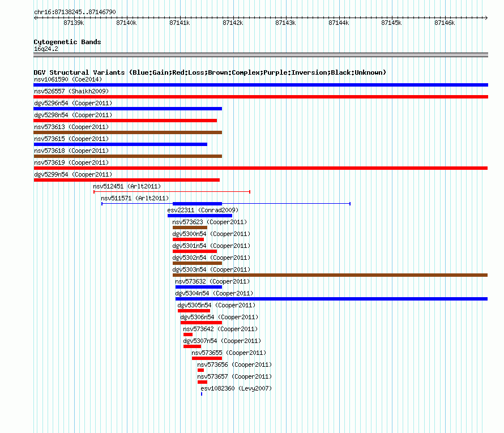
Task: Click the 87142k ruler label
Action: click(x=233, y=23)
